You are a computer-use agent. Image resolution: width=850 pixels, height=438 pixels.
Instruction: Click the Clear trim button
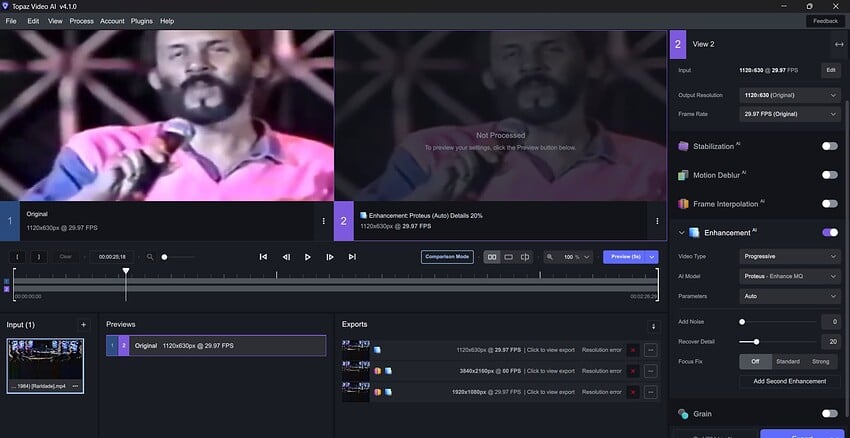[x=66, y=257]
